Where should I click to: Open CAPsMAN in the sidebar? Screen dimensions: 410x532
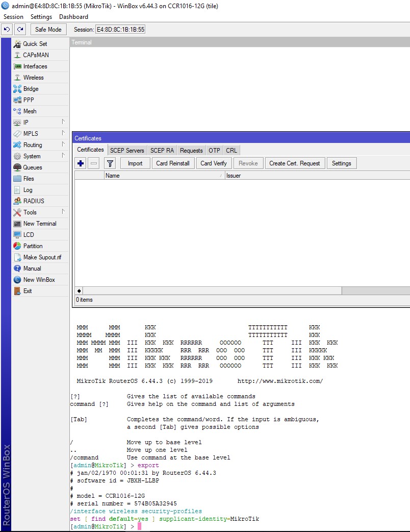pyautogui.click(x=40, y=55)
